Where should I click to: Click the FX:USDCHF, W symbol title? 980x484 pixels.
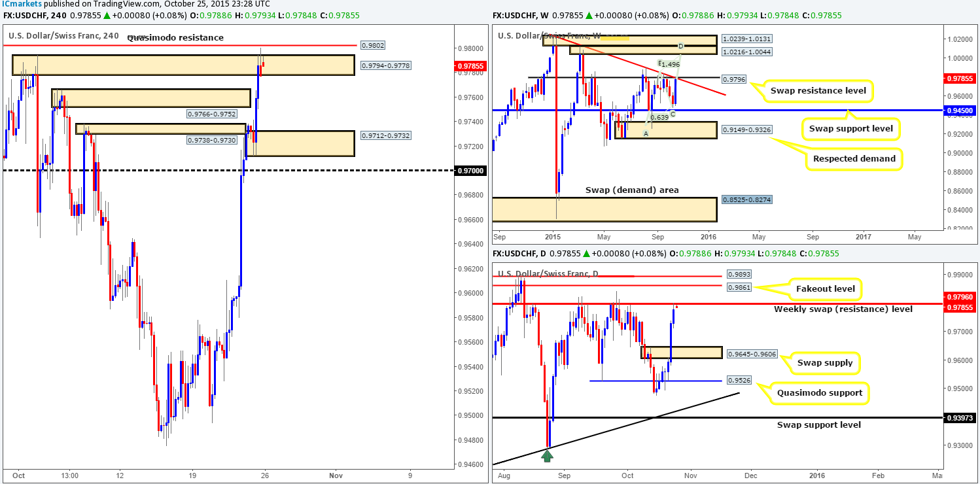(520, 15)
